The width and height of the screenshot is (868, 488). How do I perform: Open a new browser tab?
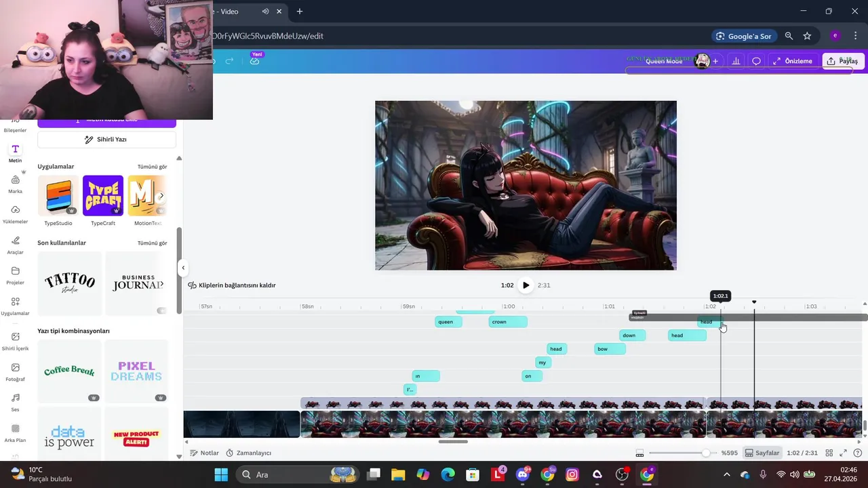click(300, 12)
